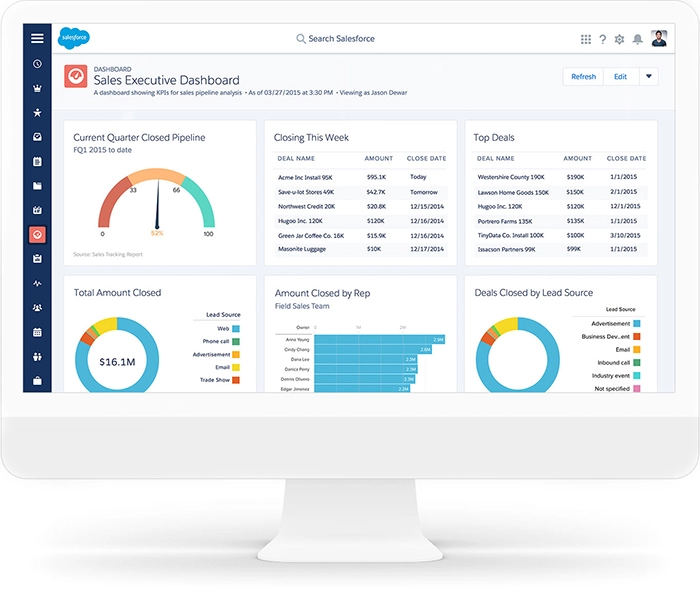
Task: Click the Edit button
Action: pyautogui.click(x=621, y=76)
